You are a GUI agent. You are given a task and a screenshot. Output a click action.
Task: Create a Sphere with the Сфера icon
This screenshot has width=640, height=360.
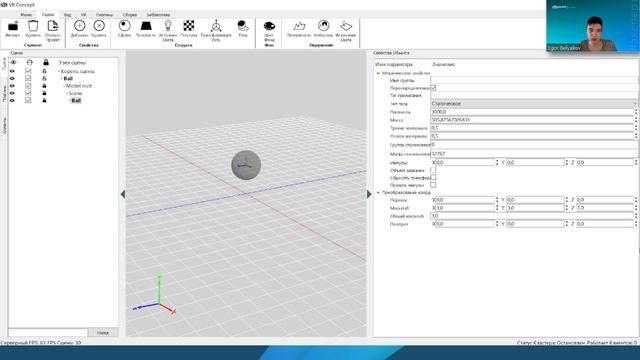coord(124,26)
